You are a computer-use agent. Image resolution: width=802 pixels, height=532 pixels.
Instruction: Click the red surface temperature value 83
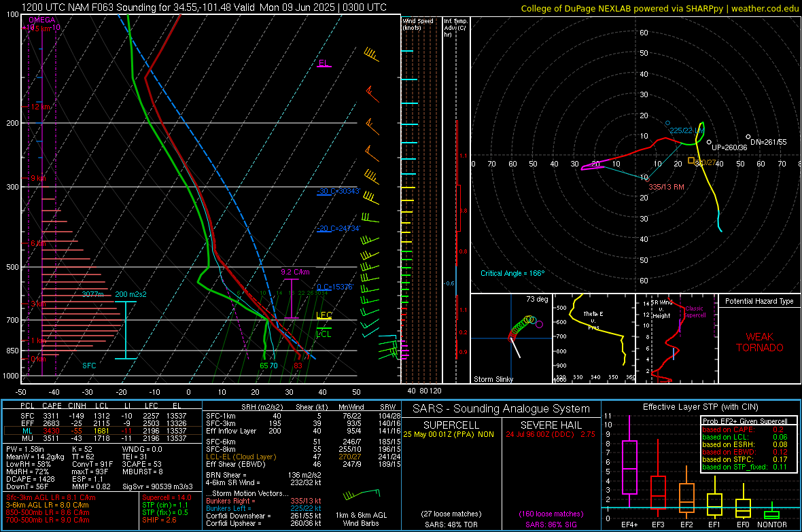(298, 366)
